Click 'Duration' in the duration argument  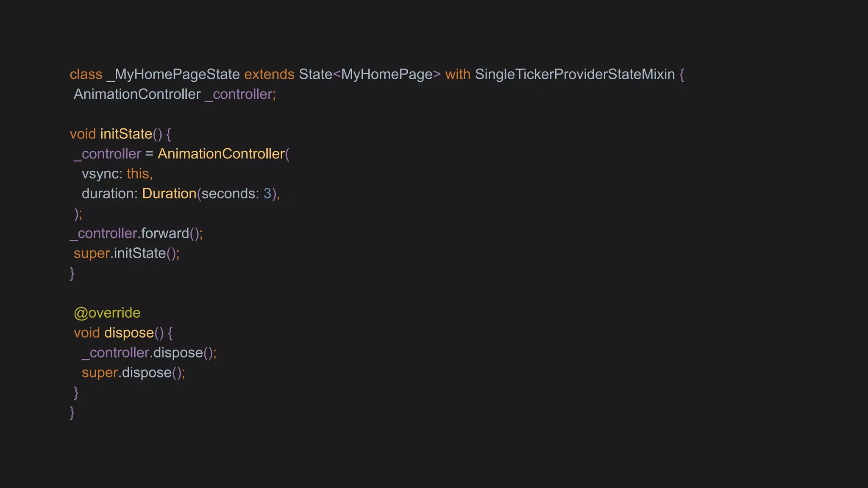click(169, 194)
